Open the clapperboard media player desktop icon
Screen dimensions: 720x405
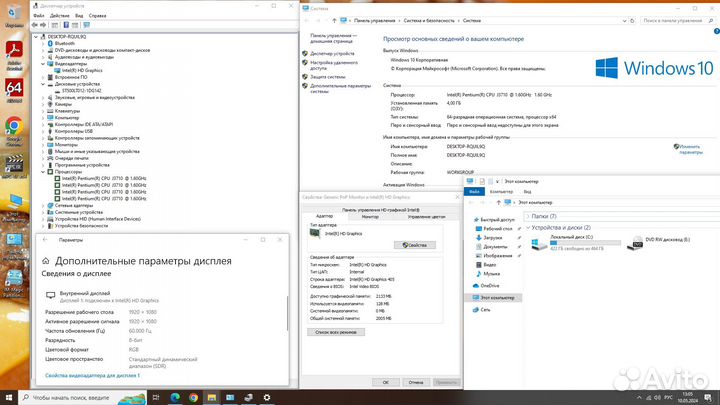pyautogui.click(x=14, y=166)
